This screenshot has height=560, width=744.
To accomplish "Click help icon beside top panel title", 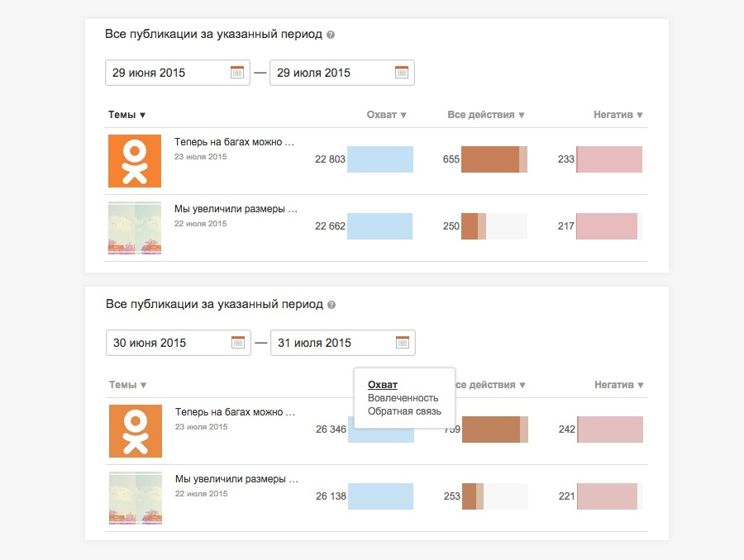I will [x=331, y=36].
